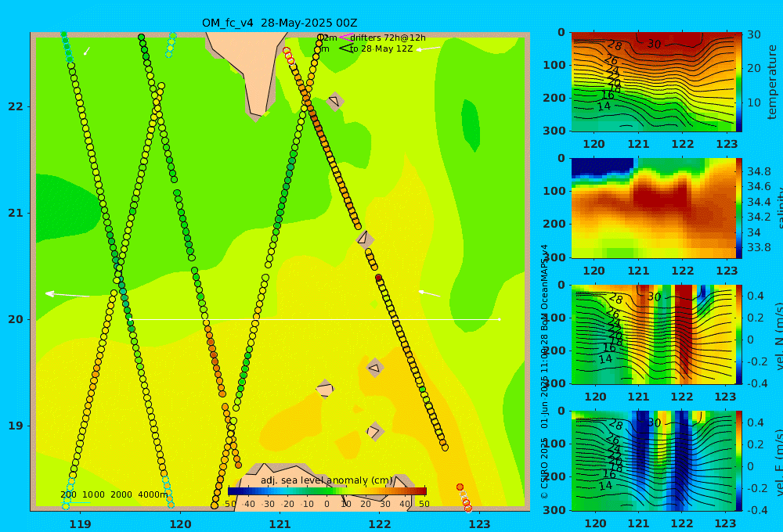The width and height of the screenshot is (783, 532).
Task: Click the '34.8' tick on the salinity colorbar
Action: pyautogui.click(x=759, y=171)
